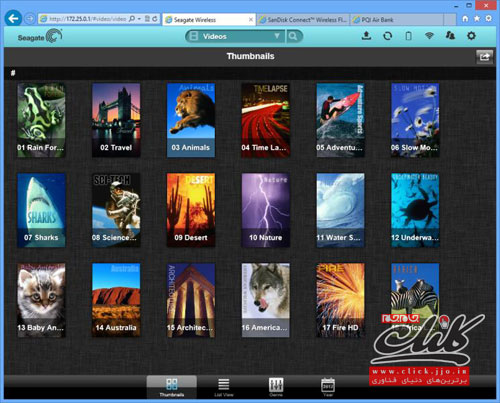Open the 16 American wolf video thumbnail

[265, 300]
